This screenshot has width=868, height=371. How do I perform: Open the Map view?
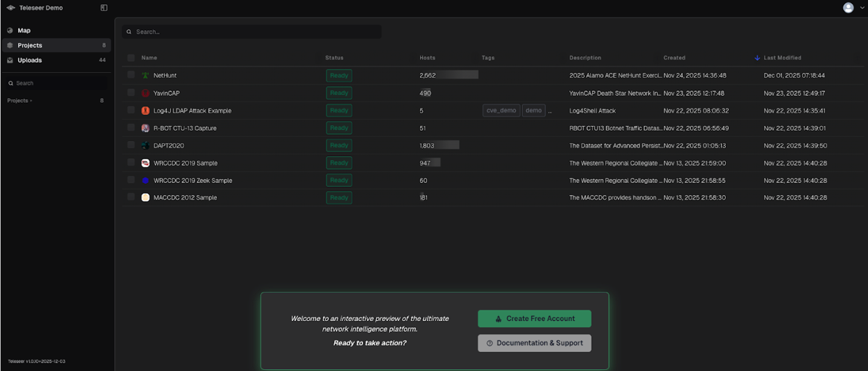[x=56, y=30]
